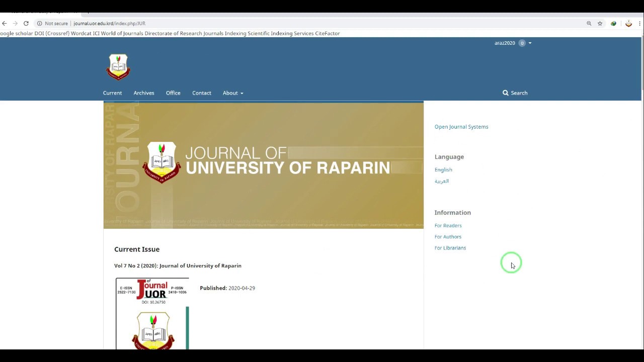Open the Archives menu item

point(144,93)
